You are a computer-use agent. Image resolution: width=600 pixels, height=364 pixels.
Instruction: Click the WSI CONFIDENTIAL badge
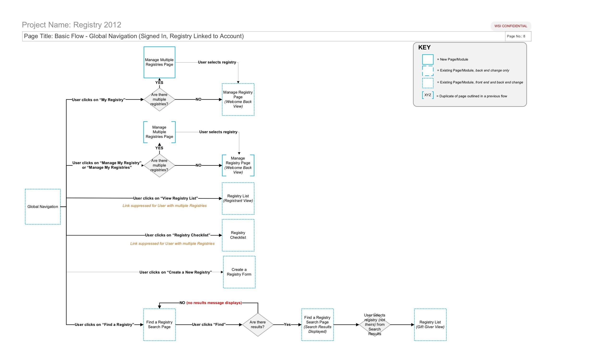pos(511,26)
